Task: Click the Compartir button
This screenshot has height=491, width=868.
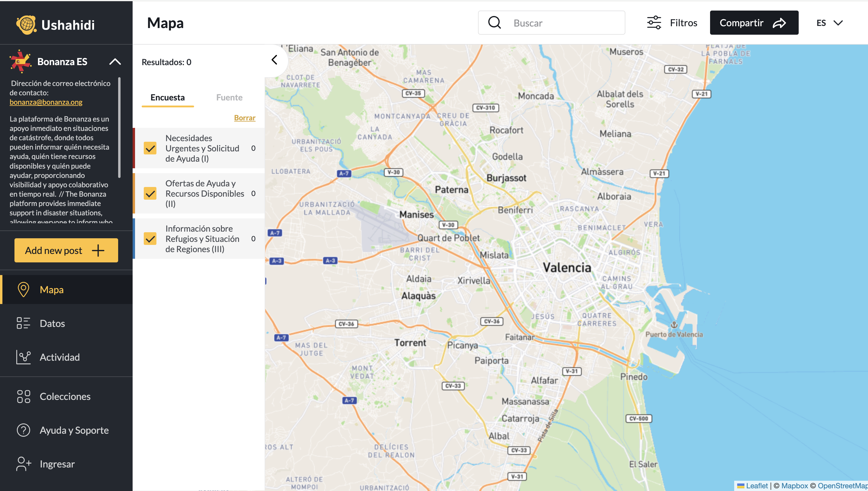Action: (x=754, y=23)
